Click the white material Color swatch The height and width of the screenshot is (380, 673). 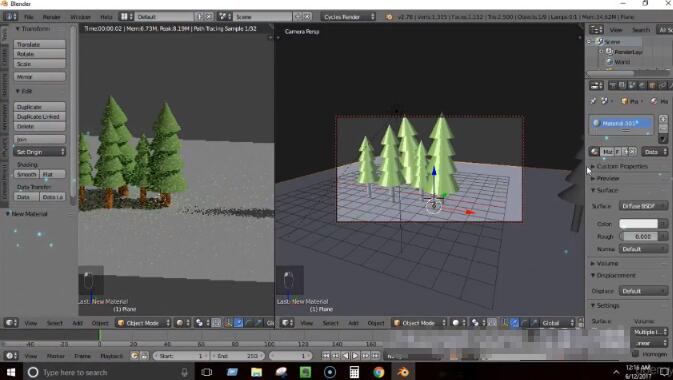tap(638, 224)
